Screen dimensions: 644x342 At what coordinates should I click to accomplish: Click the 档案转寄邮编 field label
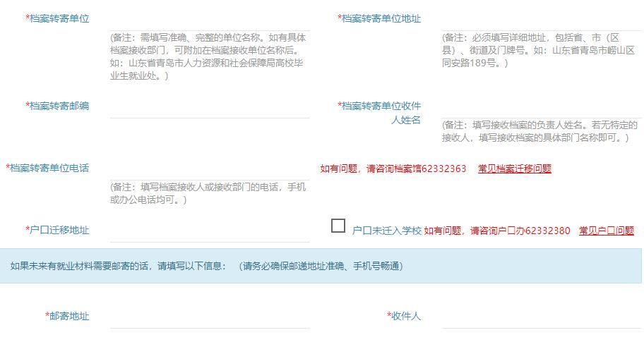coord(59,106)
